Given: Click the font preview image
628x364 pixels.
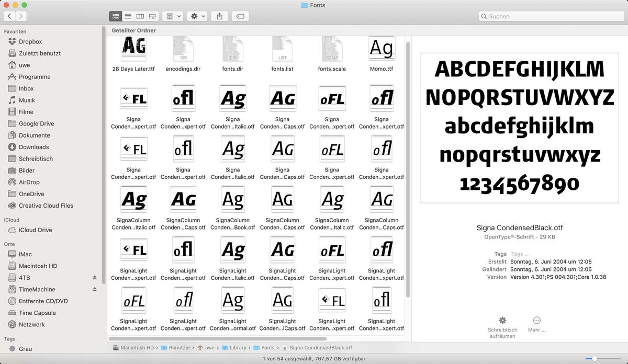Looking at the screenshot, I should [x=520, y=128].
